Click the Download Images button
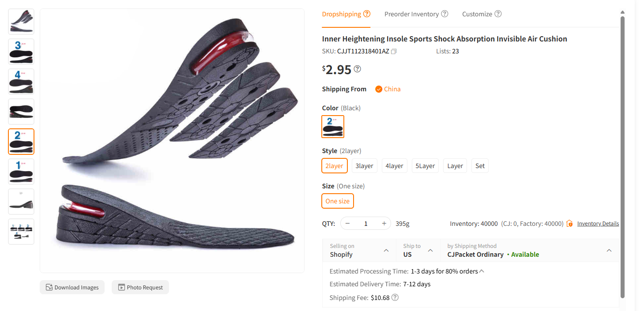Viewport: 644px width, 311px height. pos(72,287)
